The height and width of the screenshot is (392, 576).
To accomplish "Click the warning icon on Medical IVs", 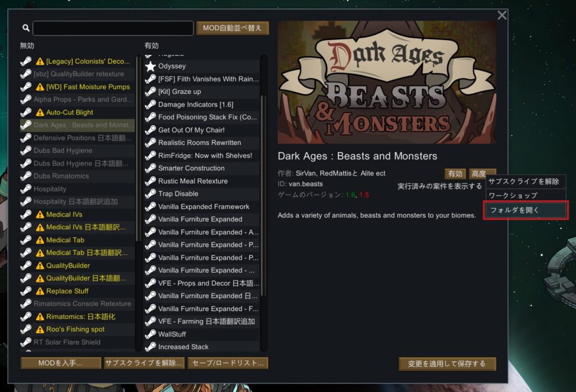I will click(x=40, y=214).
